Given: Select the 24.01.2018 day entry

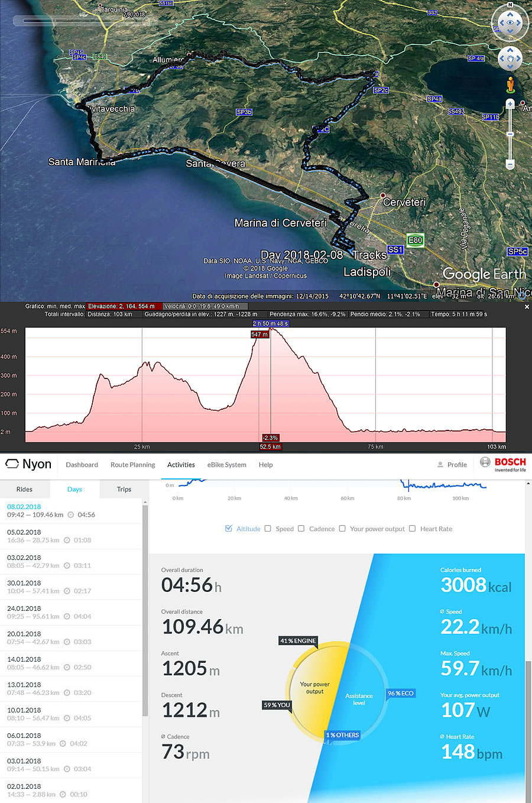Looking at the screenshot, I should coord(50,612).
